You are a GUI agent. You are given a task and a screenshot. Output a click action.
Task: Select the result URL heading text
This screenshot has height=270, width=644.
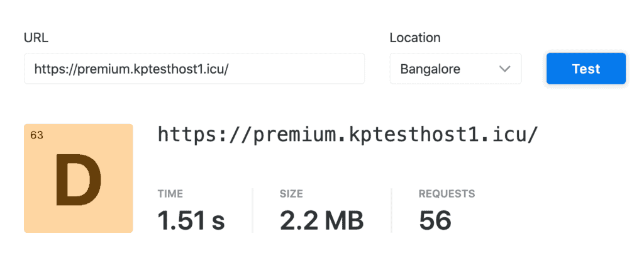[x=347, y=135]
